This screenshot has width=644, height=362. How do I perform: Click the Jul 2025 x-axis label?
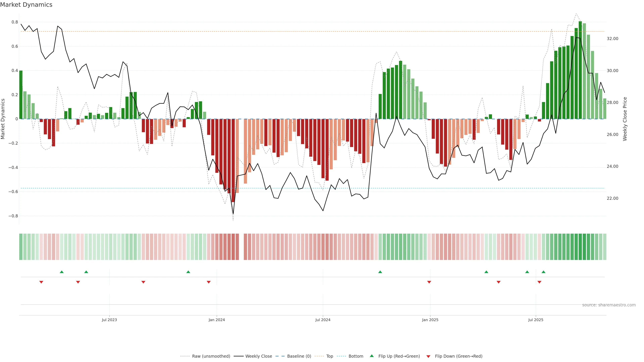(536, 320)
